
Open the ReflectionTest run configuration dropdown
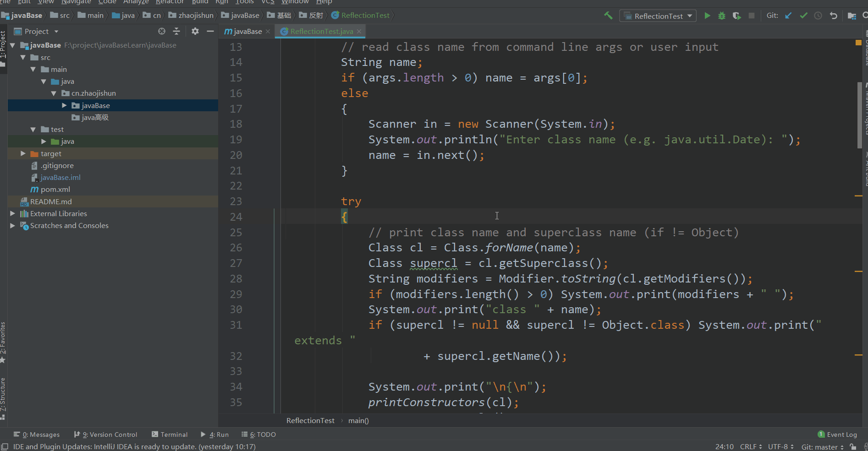click(658, 16)
